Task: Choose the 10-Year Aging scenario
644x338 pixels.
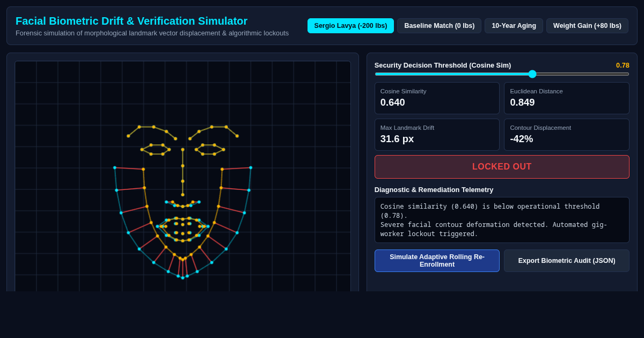Action: click(514, 26)
